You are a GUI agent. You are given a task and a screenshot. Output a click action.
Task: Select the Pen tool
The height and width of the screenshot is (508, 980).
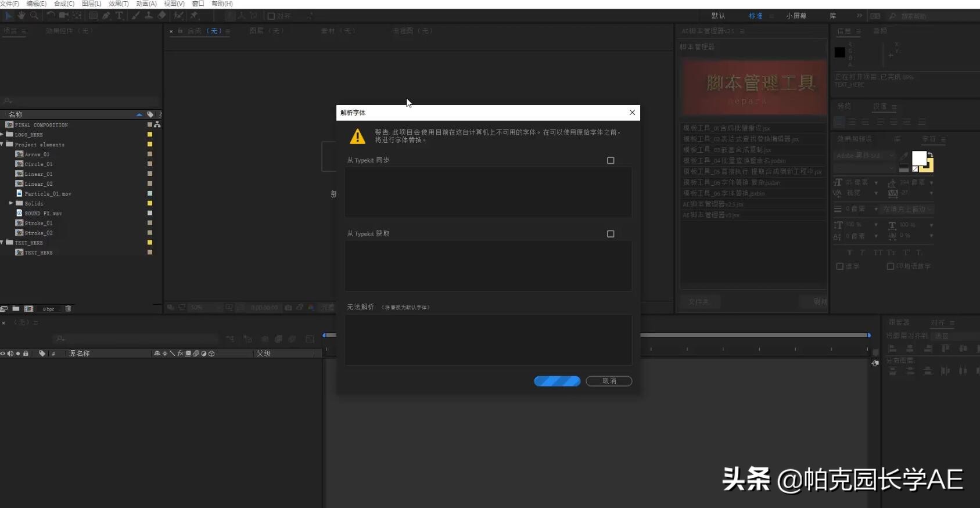click(106, 16)
